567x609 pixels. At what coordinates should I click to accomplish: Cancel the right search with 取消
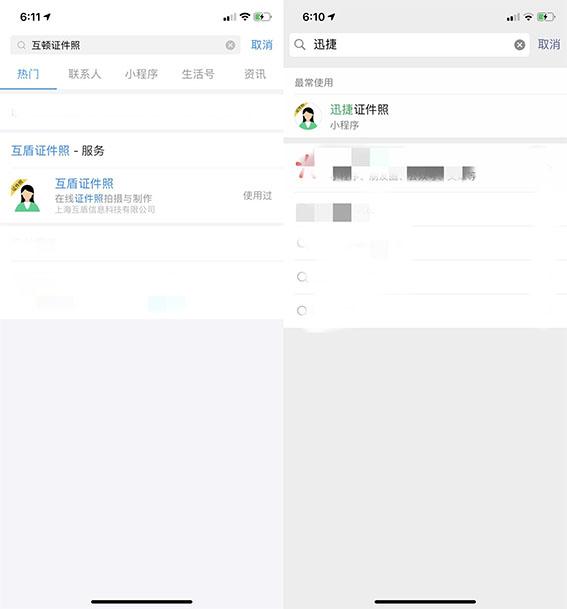[549, 44]
